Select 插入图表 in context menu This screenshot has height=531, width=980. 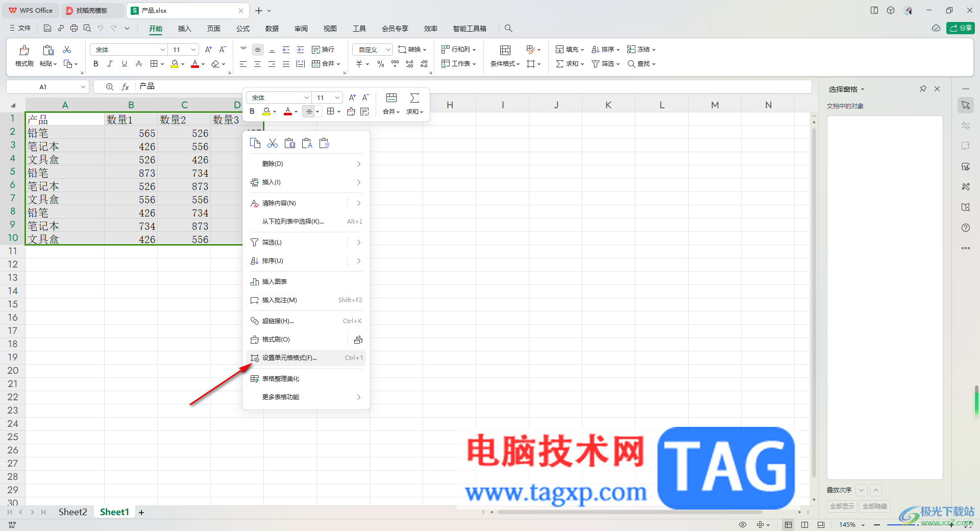(x=306, y=282)
